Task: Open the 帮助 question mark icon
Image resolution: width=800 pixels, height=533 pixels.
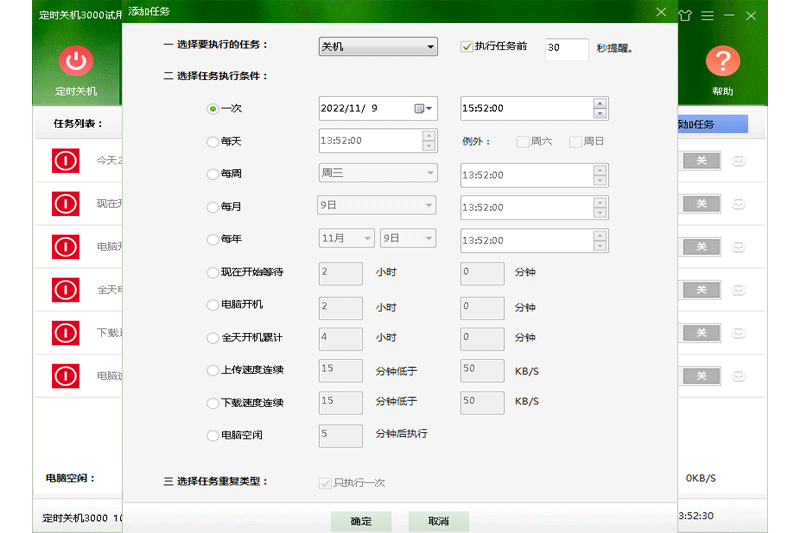Action: coord(722,61)
